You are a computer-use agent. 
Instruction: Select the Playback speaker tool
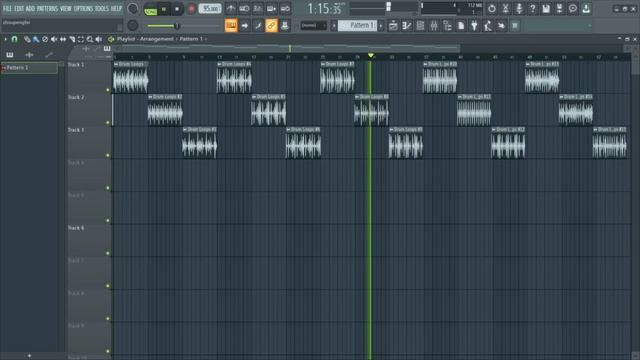click(99, 39)
